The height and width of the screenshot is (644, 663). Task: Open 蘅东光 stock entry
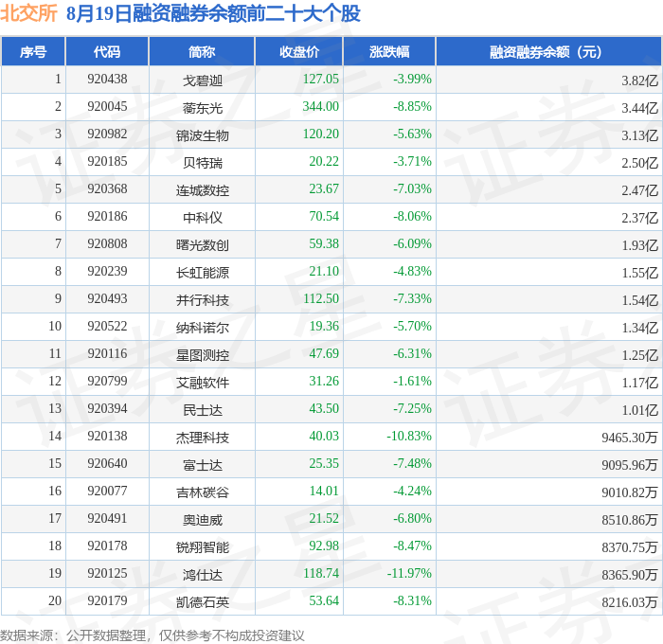point(203,108)
